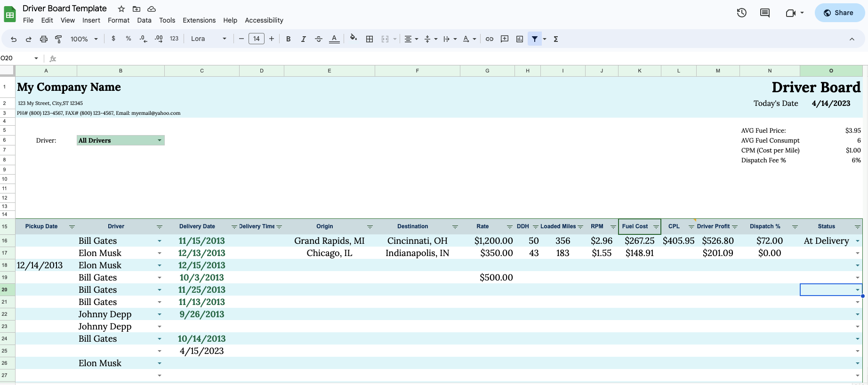Open version history clock icon
Image resolution: width=868 pixels, height=385 pixels.
coord(742,13)
